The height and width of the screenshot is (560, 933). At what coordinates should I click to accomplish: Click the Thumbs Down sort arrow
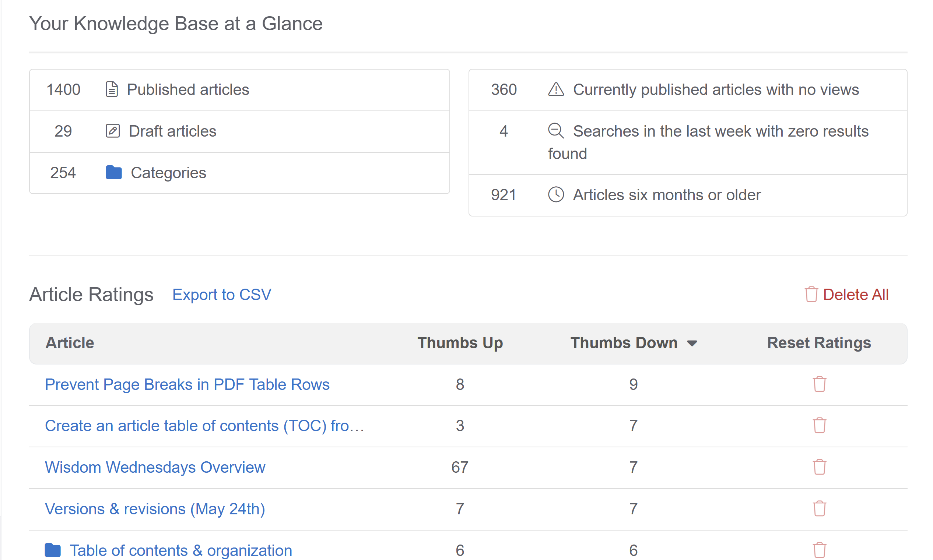pos(691,344)
